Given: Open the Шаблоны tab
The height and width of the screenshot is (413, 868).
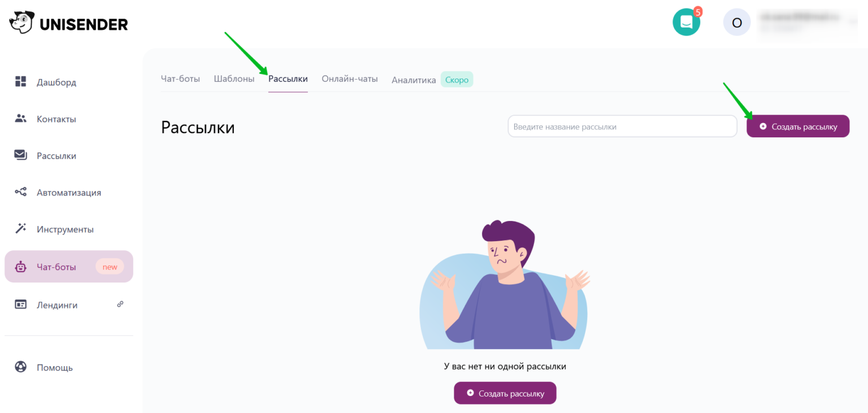Looking at the screenshot, I should (234, 79).
